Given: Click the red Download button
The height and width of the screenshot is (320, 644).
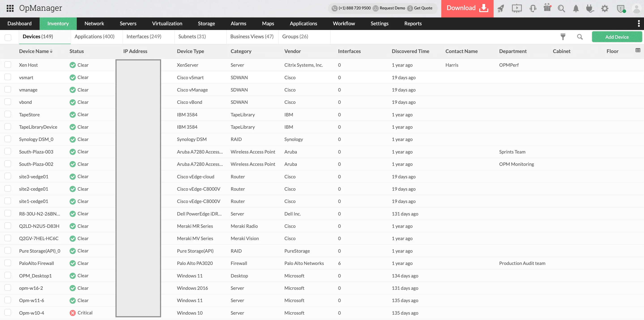Looking at the screenshot, I should (x=467, y=9).
